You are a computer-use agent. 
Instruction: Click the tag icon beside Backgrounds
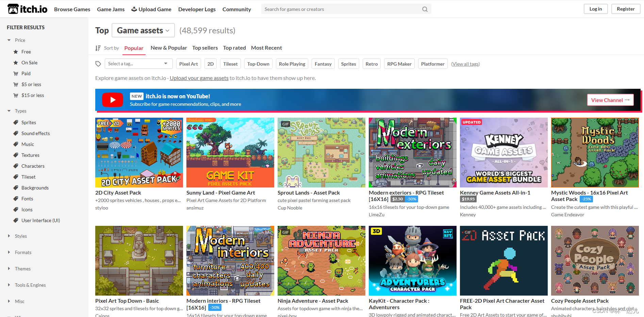[x=16, y=188]
